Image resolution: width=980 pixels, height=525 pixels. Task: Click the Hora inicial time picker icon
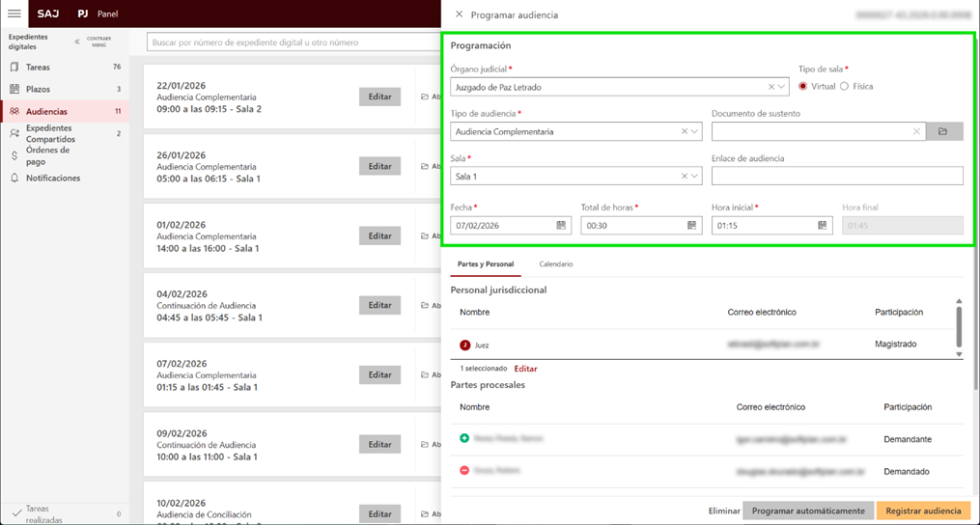tap(823, 225)
